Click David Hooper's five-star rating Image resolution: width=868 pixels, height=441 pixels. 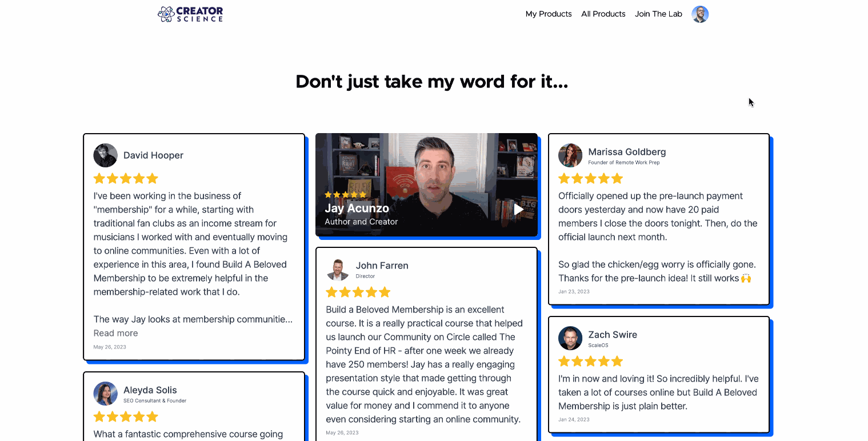point(126,179)
